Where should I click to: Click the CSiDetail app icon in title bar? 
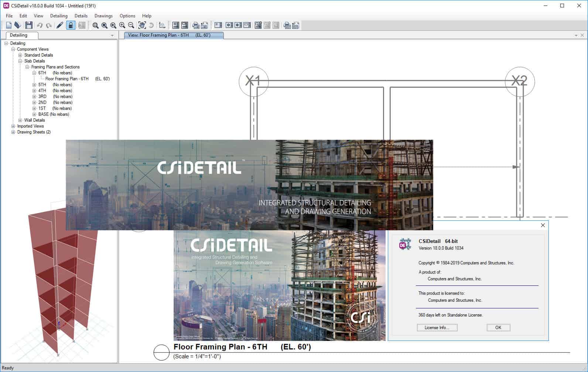click(6, 6)
